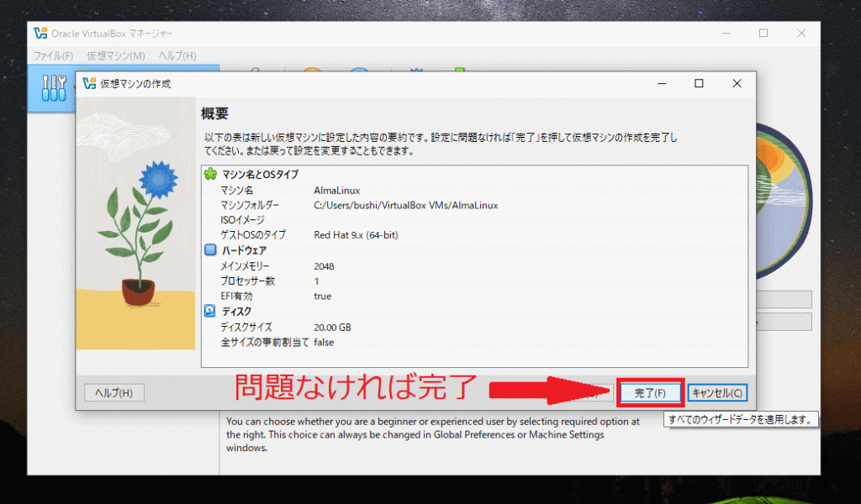Click the green clover icon beside マシン名とOSタイプ

[210, 175]
